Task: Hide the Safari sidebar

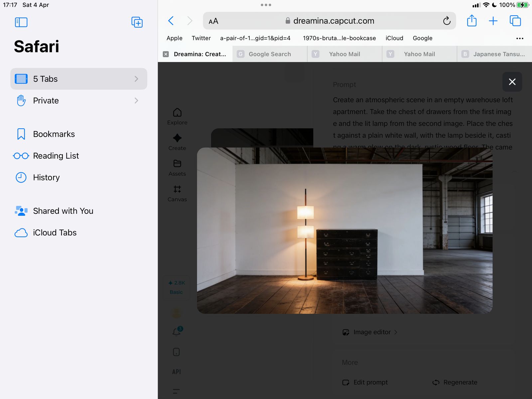Action: 21,22
